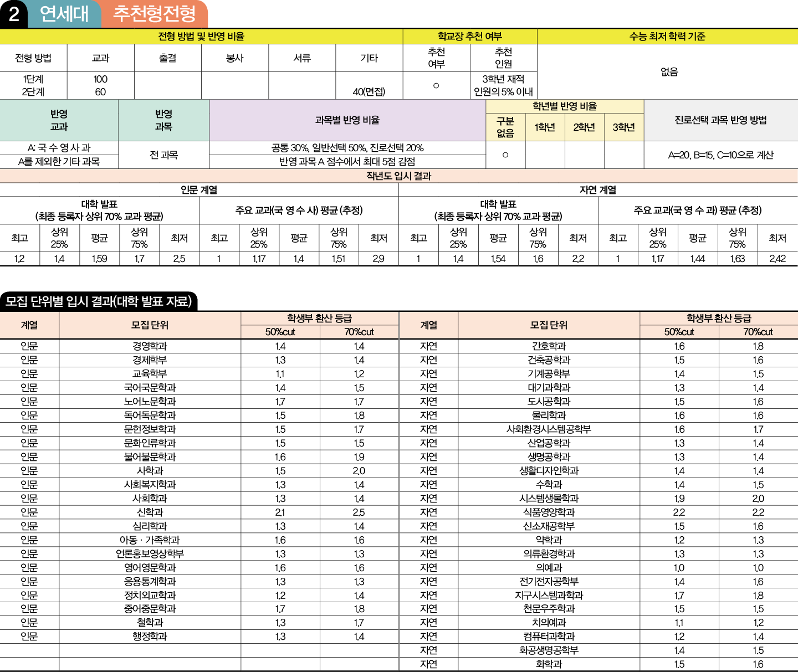The width and height of the screenshot is (798, 672).
Task: Click the 건축공학과 row
Action: tap(598, 360)
